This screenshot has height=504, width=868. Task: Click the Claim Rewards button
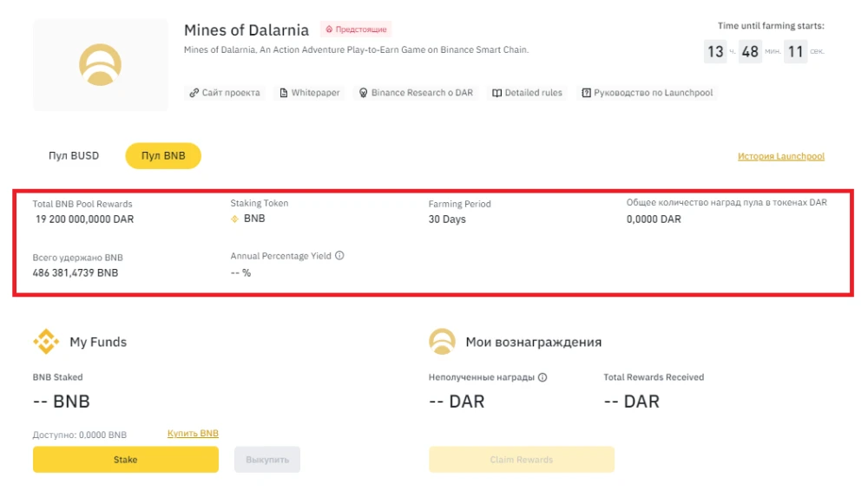(x=522, y=460)
